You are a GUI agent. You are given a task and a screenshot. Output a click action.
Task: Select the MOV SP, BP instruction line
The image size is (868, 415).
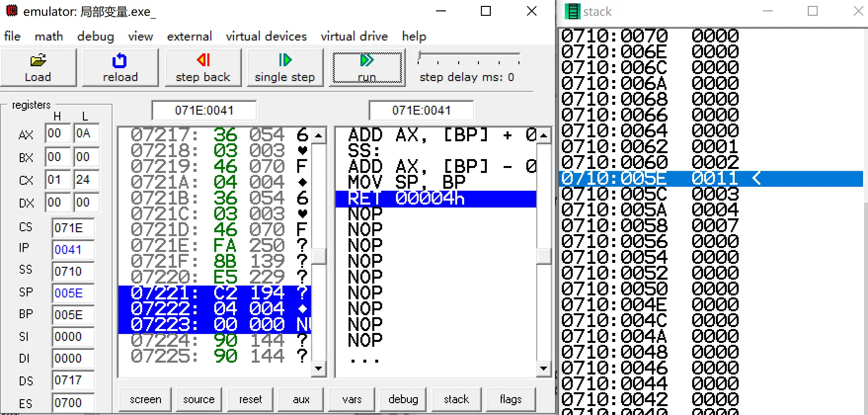pyautogui.click(x=436, y=182)
